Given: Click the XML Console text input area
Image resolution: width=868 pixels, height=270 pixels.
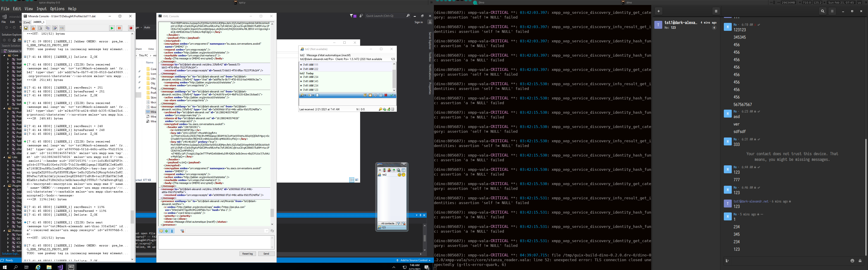Looking at the screenshot, I should coord(216,242).
